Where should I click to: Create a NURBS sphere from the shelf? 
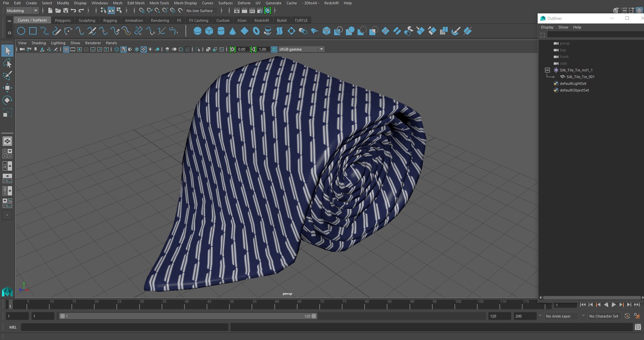pos(198,31)
